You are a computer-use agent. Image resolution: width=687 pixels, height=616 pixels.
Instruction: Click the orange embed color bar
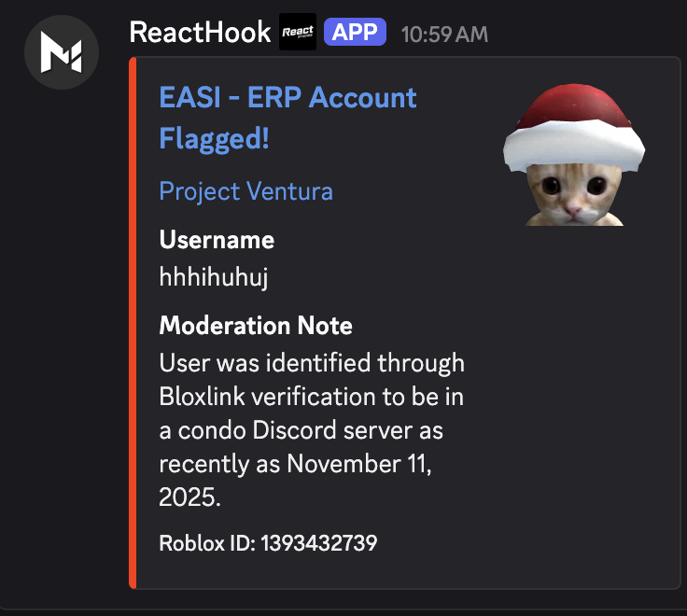tap(133, 323)
